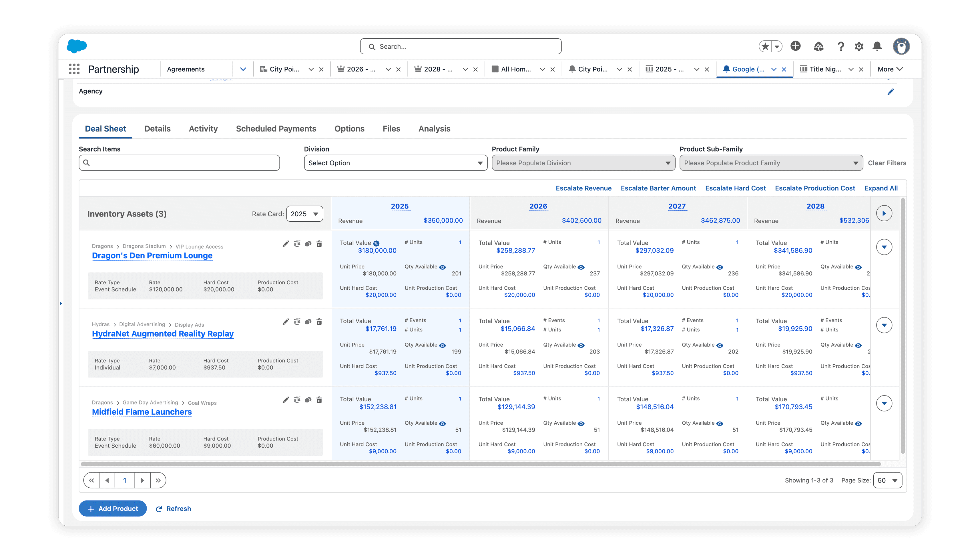This screenshot has width=980, height=560.
Task: Click the balance scale icon for Midfield Flame Launchers
Action: click(297, 400)
